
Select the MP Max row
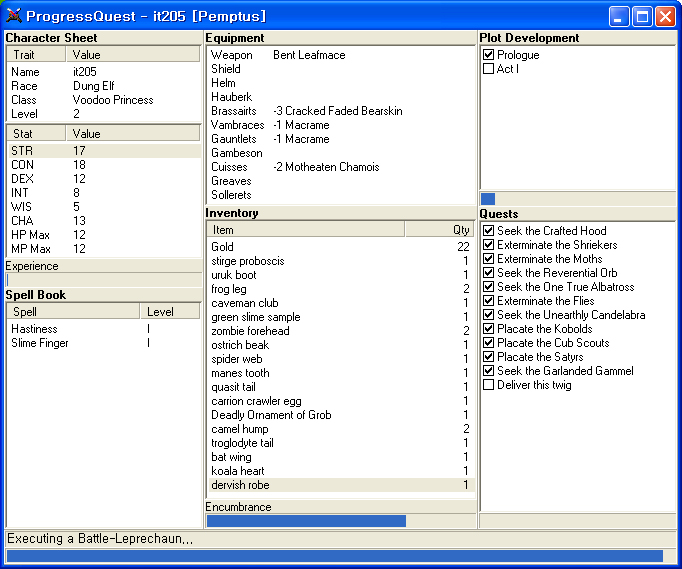click(x=104, y=248)
